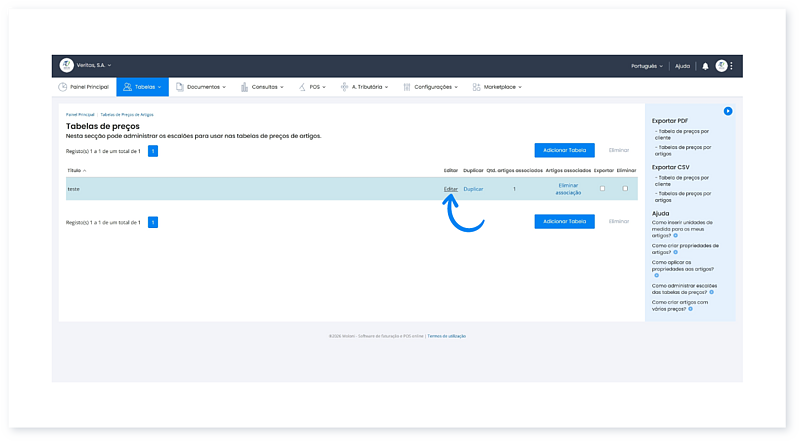Screen dimensions: 800x442
Task: Click the Veritas company logo icon
Action: [66, 65]
